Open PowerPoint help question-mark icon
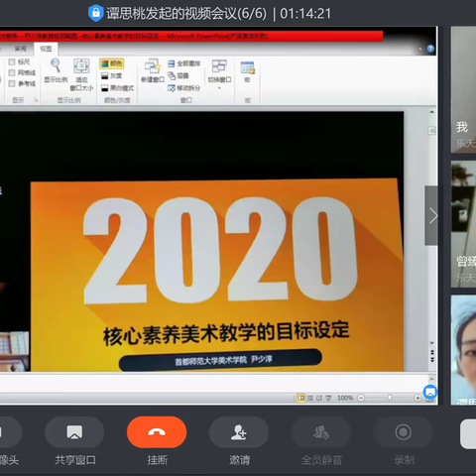 pos(430,49)
